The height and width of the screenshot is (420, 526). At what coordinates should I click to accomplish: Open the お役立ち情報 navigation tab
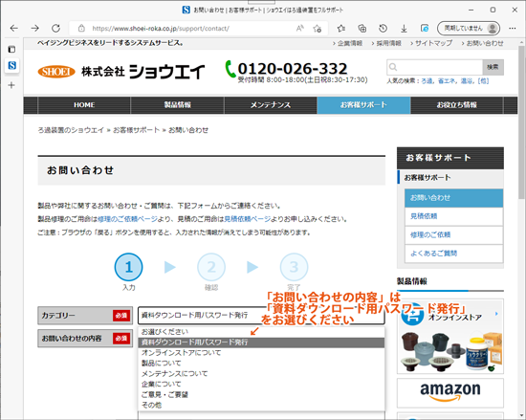[456, 105]
